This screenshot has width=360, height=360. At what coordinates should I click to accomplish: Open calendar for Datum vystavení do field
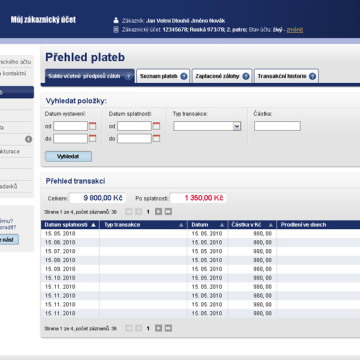click(92, 138)
